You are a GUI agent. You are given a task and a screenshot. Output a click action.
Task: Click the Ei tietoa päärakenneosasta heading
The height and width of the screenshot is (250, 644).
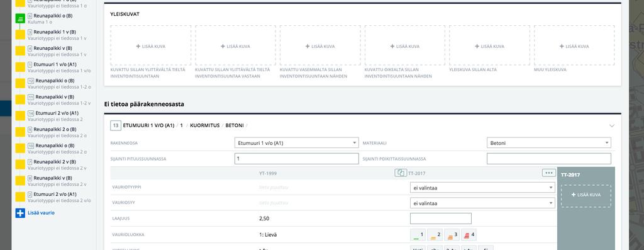click(144, 105)
